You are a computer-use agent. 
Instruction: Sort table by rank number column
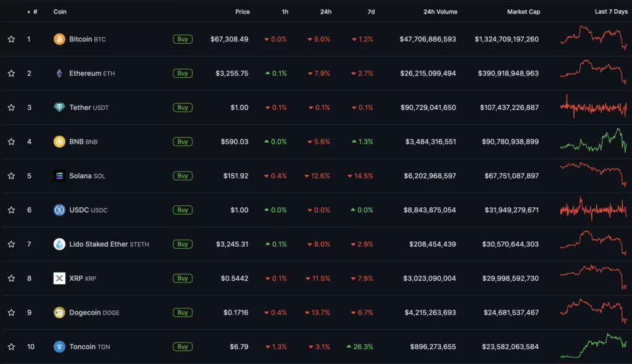point(32,12)
